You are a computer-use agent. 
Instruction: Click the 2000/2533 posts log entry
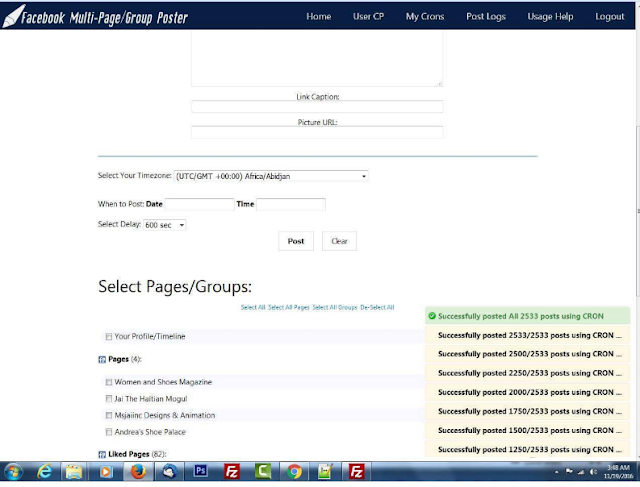coord(528,392)
